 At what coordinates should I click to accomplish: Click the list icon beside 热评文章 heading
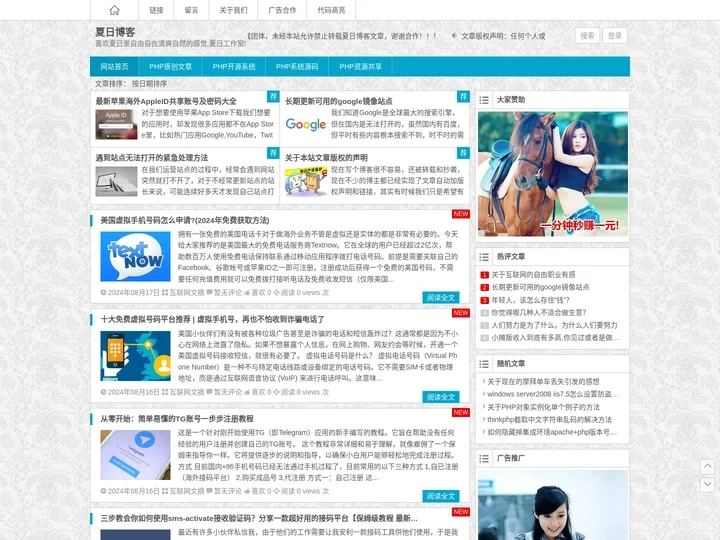tap(484, 257)
